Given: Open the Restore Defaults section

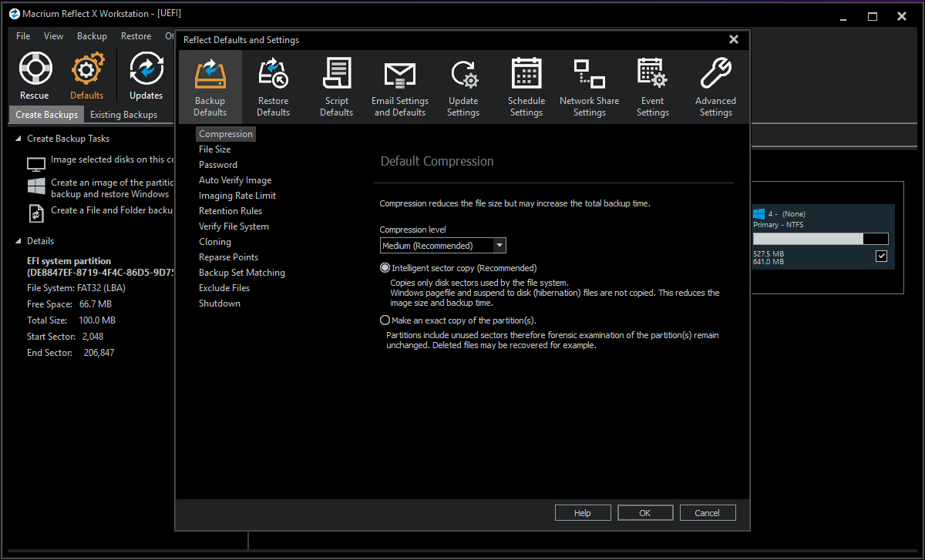Looking at the screenshot, I should pos(274,87).
